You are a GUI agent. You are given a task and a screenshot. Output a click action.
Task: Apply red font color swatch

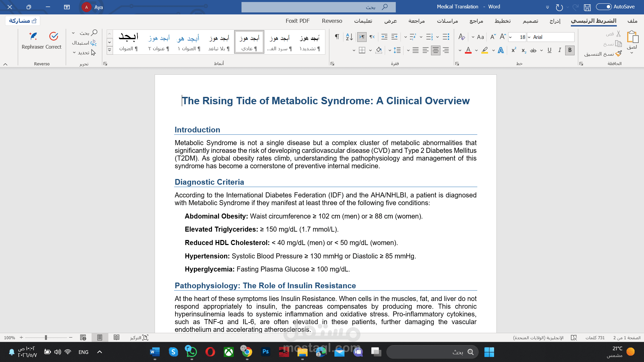[469, 50]
